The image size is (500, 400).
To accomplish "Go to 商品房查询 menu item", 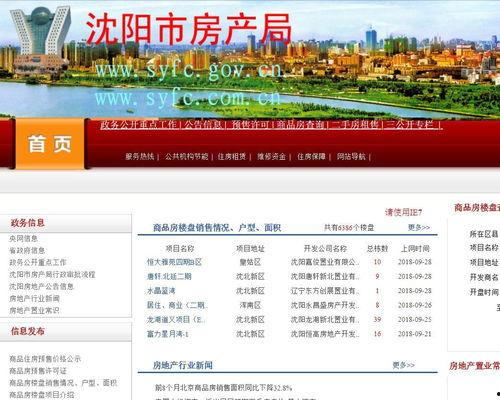I will (x=300, y=125).
